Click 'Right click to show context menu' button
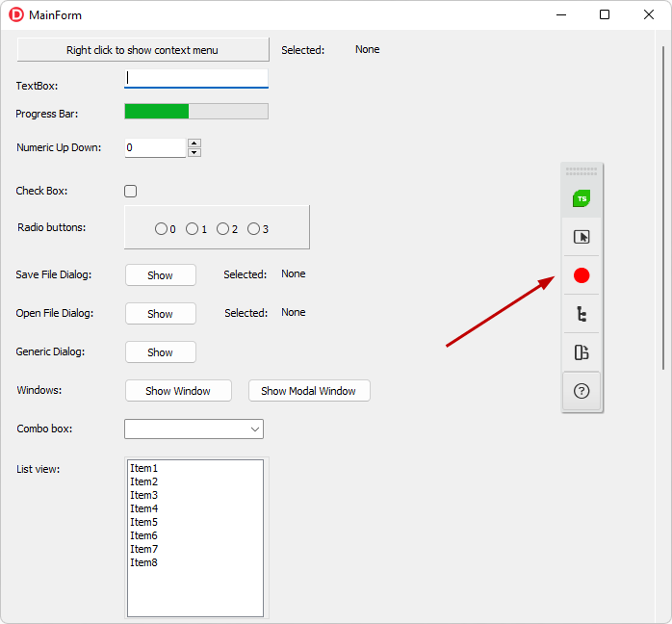 point(143,50)
